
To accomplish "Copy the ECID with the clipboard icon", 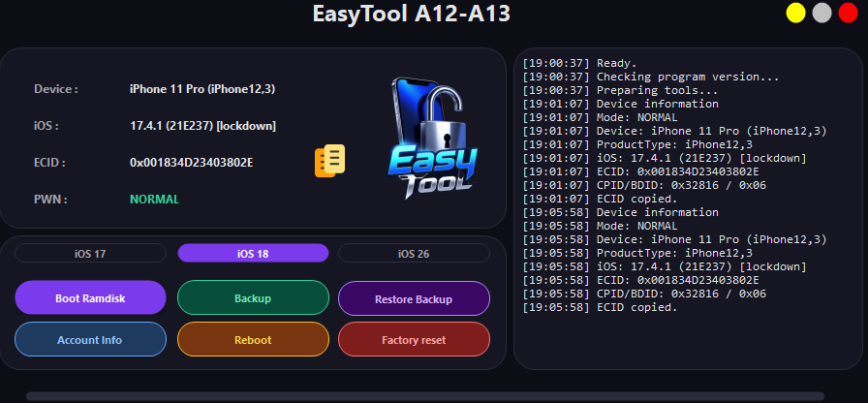I will [x=330, y=161].
